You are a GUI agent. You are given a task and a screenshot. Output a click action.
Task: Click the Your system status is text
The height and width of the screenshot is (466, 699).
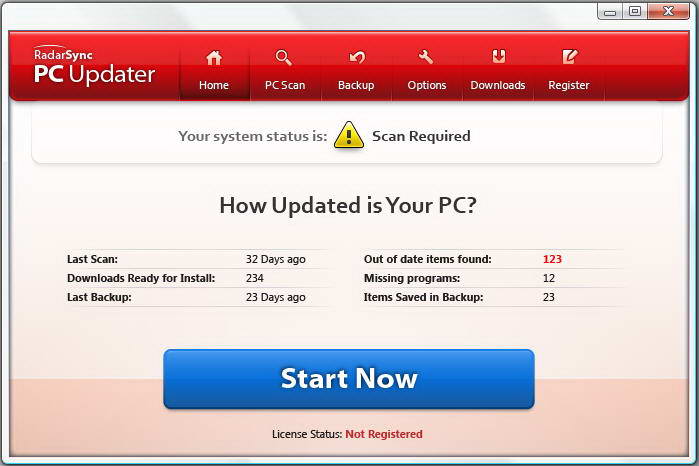pyautogui.click(x=253, y=136)
